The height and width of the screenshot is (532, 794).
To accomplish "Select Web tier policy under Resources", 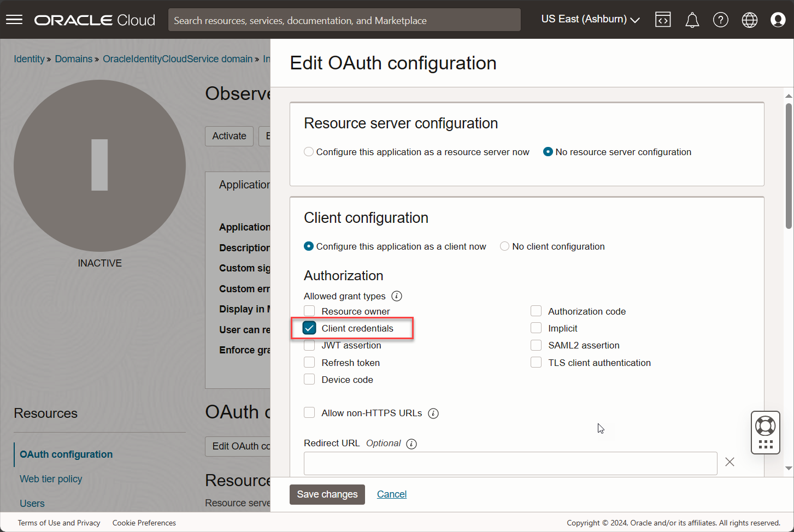I will coord(50,478).
